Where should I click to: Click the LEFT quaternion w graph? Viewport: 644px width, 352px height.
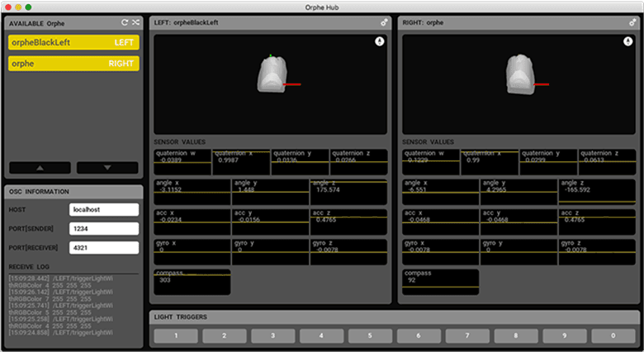coord(182,162)
